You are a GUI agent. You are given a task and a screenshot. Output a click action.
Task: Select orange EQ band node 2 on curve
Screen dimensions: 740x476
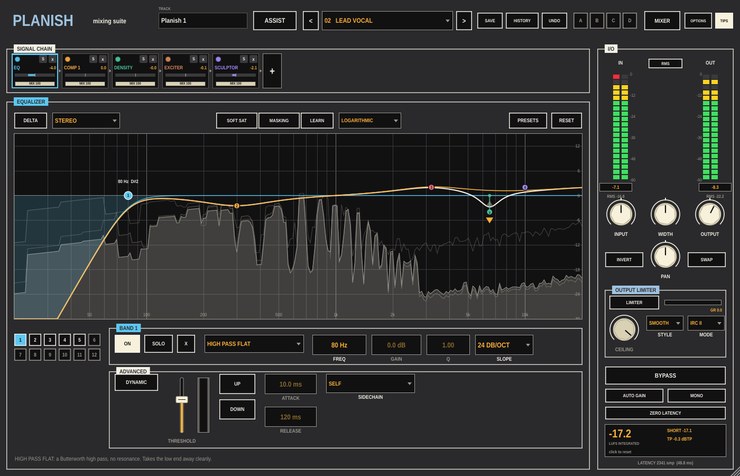click(x=237, y=206)
